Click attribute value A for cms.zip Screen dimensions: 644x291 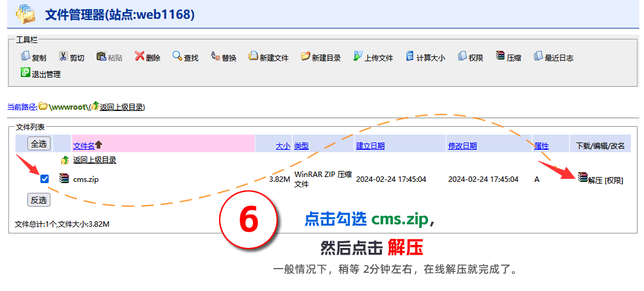[536, 179]
